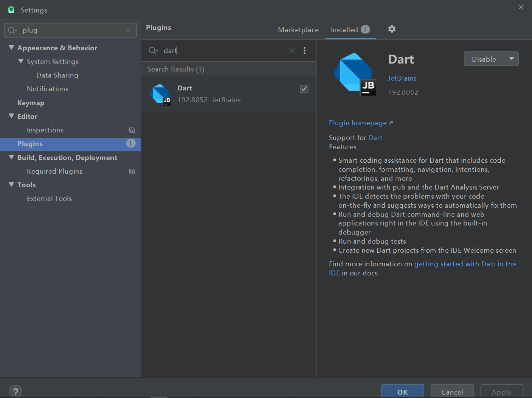
Task: Click the Dart title in details pane
Action: coord(401,59)
